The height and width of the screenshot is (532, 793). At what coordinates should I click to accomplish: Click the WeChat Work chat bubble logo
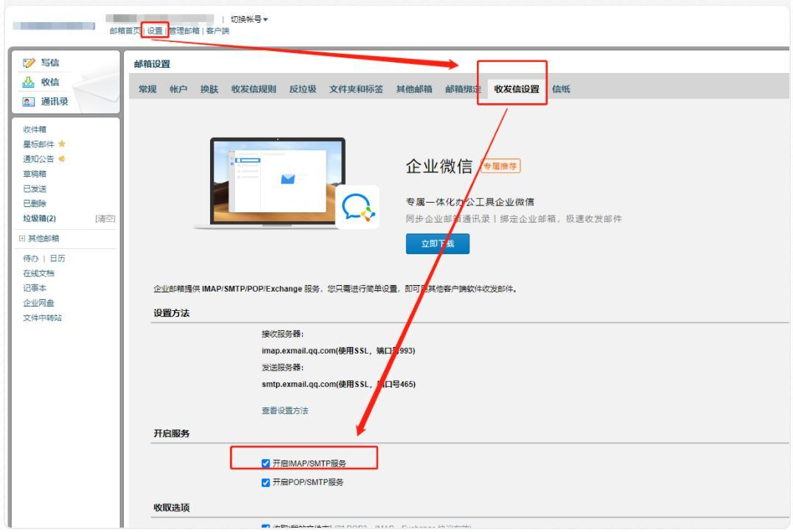(357, 207)
